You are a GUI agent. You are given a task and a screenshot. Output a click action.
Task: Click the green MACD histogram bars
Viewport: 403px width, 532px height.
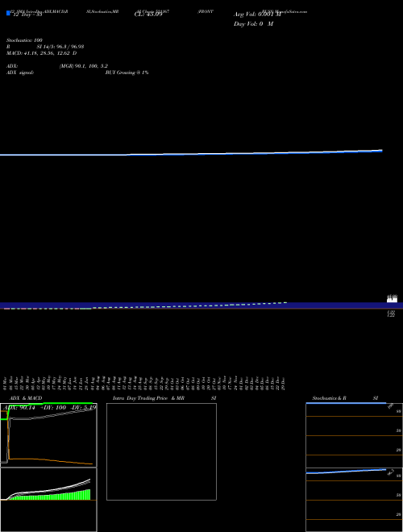coord(51,496)
